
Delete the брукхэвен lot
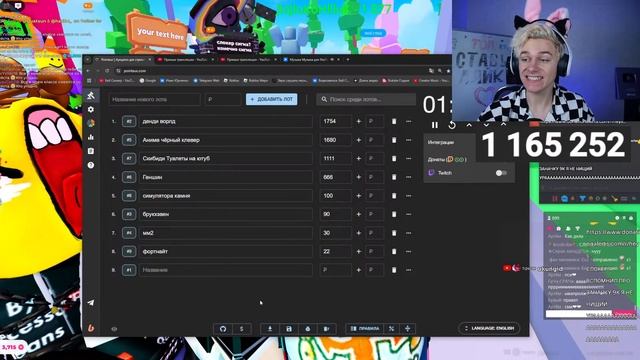coord(394,214)
